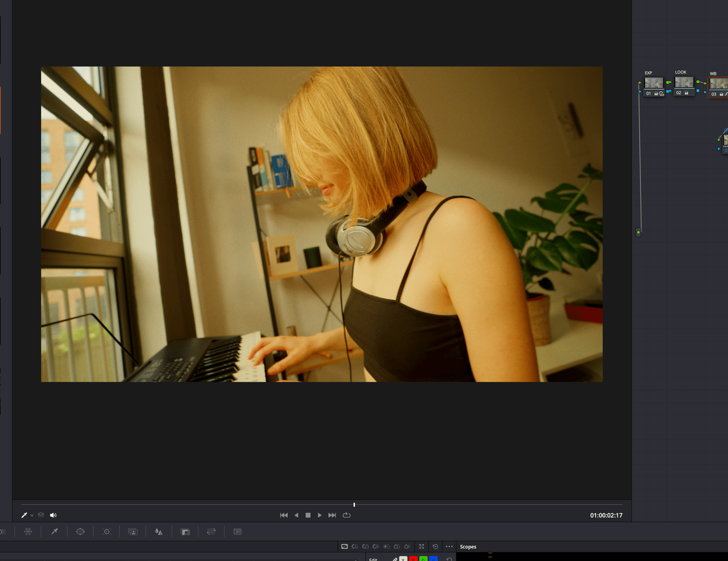Select the fifth curves mode icon with sun symbol
Screen dimensions: 728x561
coord(386,546)
